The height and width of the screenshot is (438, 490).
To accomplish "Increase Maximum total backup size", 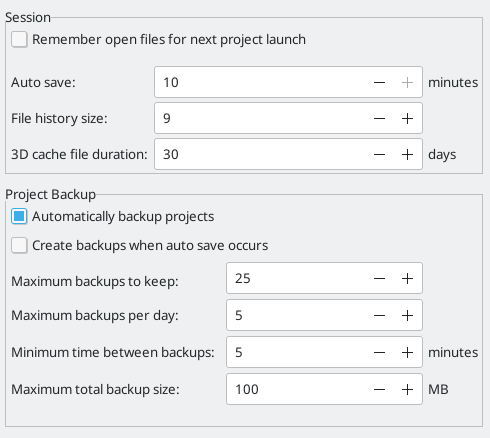I will [x=407, y=389].
